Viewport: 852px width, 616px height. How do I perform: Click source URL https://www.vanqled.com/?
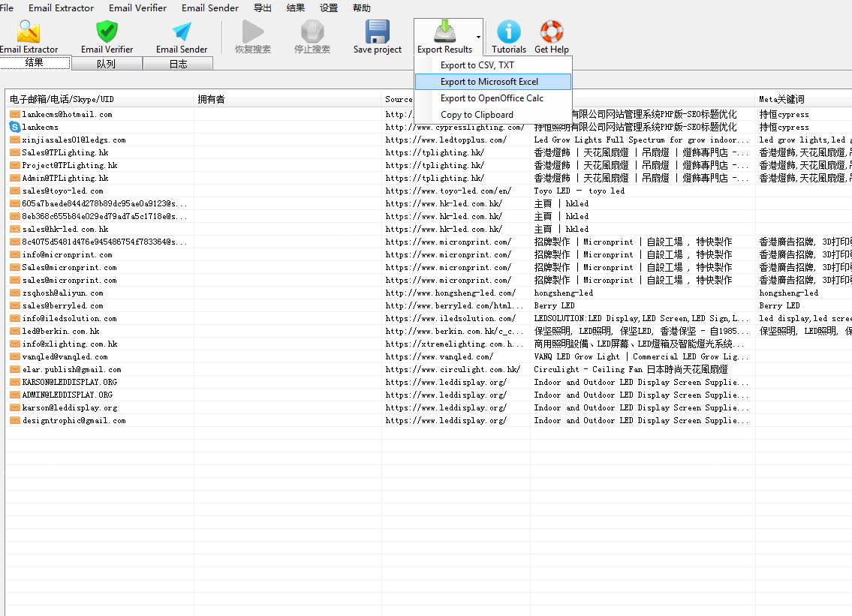pos(439,357)
